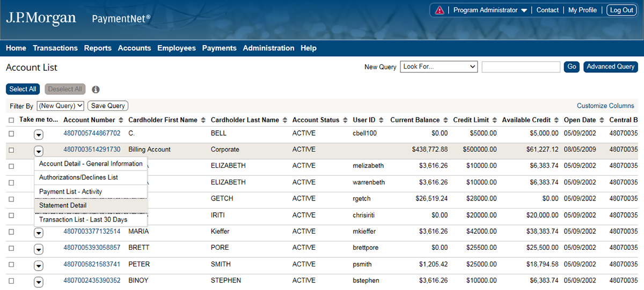The image size is (644, 290).
Task: Check the box for C. BELL row
Action: [11, 133]
